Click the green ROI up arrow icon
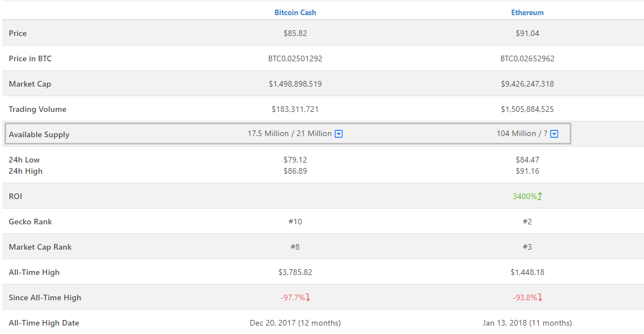This screenshot has width=644, height=334. coord(540,196)
